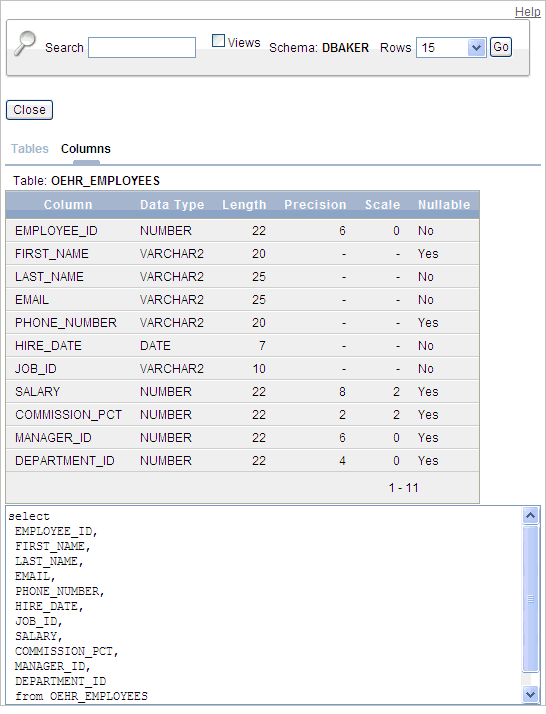
Task: Click the scroll up arrow of the SQL box
Action: 531,515
